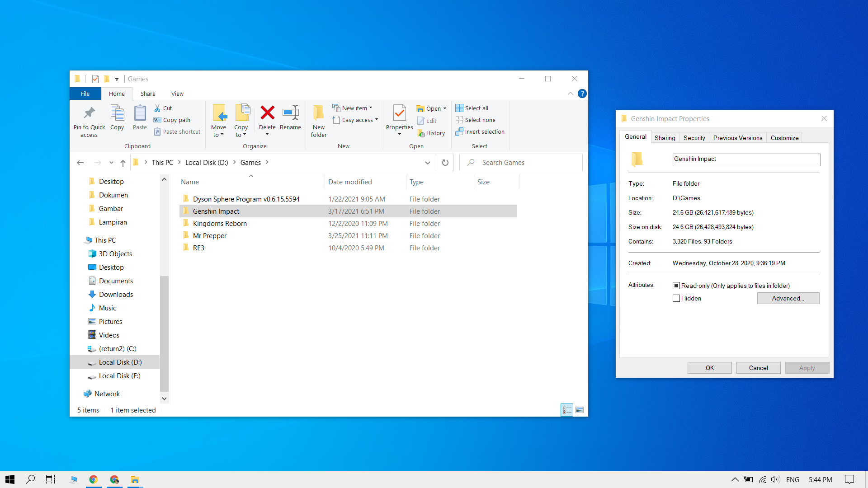The height and width of the screenshot is (488, 868).
Task: Click the Explorer Help question icon
Action: point(582,94)
